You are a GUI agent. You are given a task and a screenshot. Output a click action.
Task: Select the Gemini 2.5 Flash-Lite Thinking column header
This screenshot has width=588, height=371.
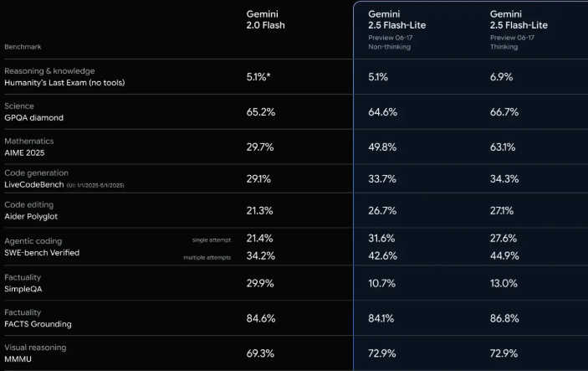coord(518,19)
